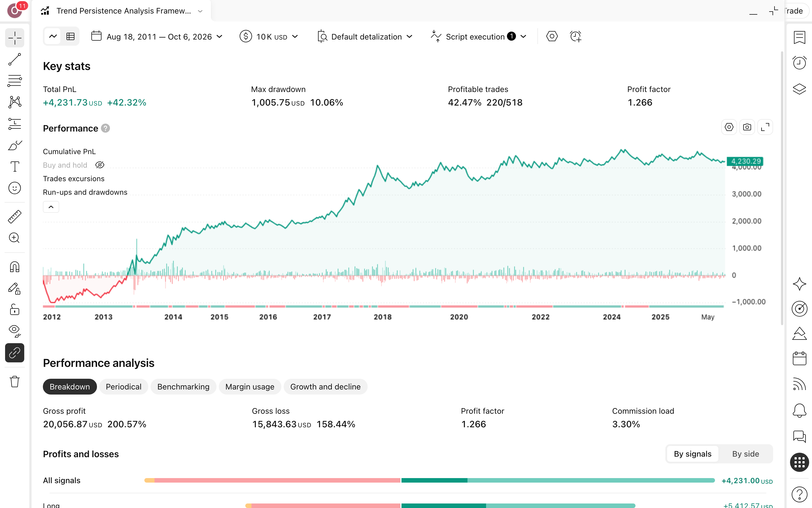Toggle stay in drawing mode
Screen dimensions: 812x508
coord(14,289)
